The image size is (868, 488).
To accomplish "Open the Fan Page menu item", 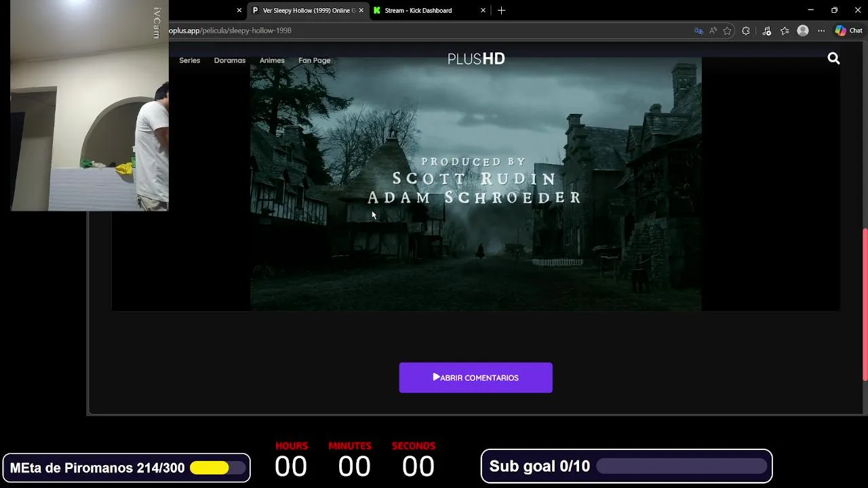I will point(315,60).
